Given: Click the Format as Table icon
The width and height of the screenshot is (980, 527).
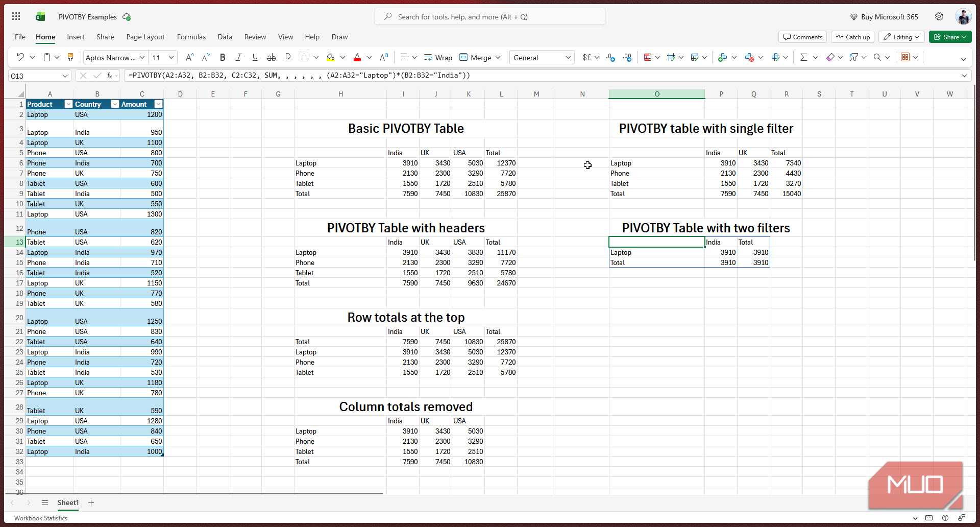Looking at the screenshot, I should click(x=695, y=57).
